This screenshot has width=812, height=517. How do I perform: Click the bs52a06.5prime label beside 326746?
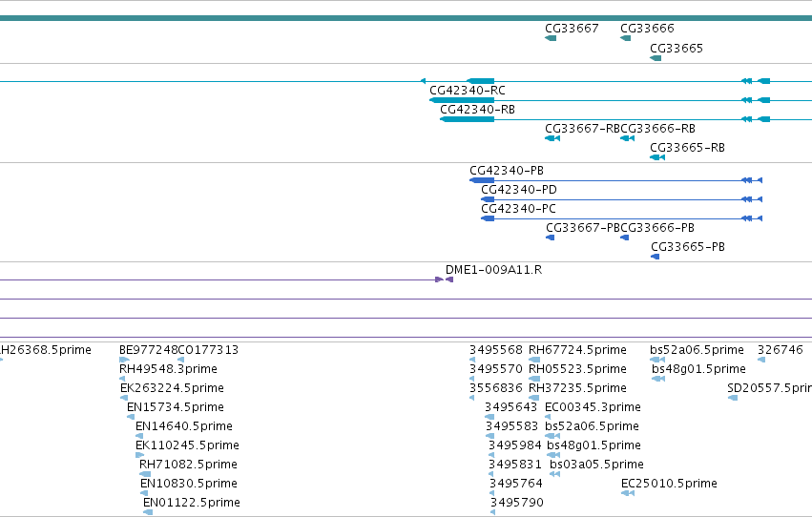coord(697,350)
